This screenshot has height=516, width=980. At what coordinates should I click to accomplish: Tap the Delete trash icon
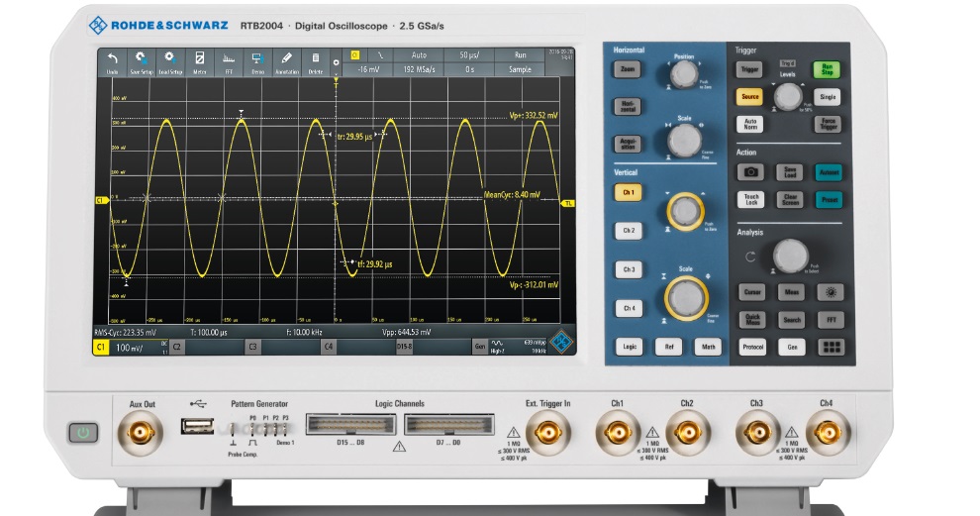316,63
